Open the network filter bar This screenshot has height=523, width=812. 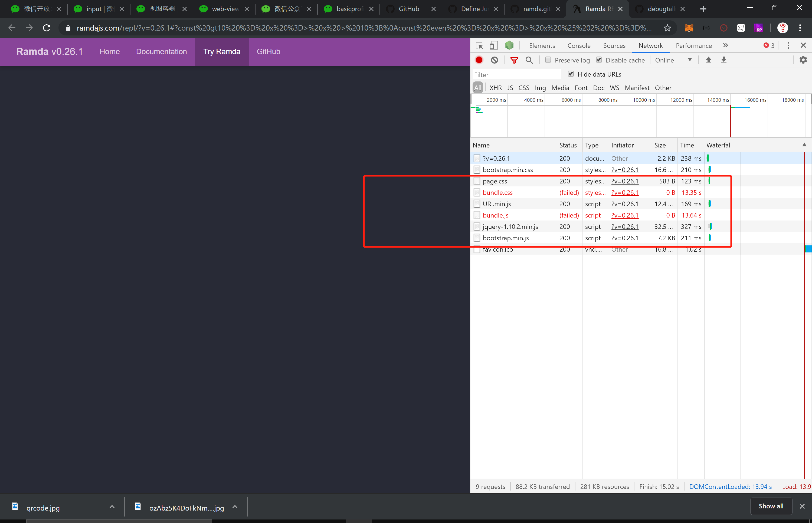click(x=514, y=60)
